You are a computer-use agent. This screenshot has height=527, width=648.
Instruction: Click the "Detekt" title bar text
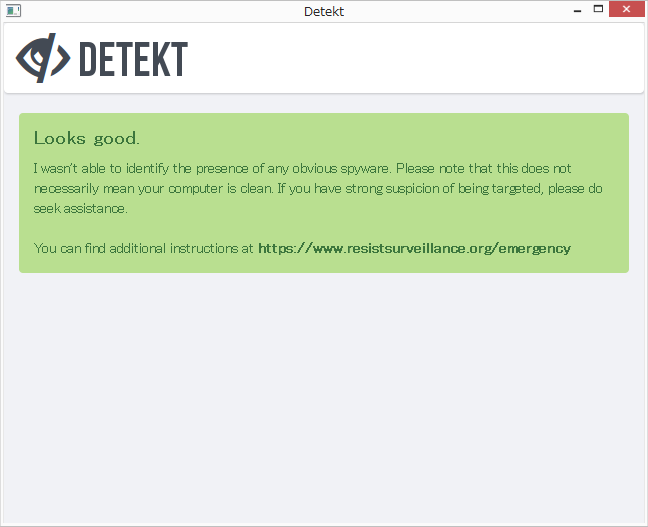click(x=324, y=11)
